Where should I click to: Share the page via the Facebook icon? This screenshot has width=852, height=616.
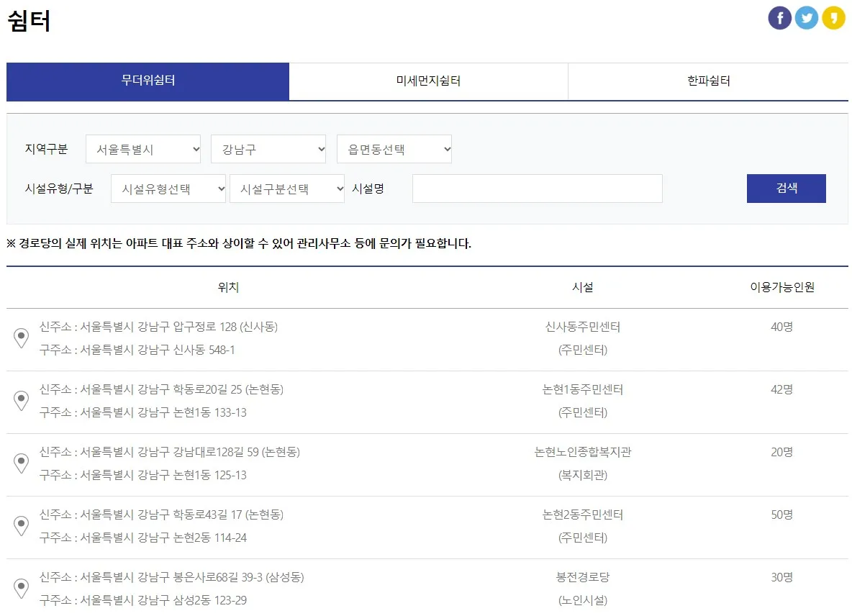(x=779, y=17)
